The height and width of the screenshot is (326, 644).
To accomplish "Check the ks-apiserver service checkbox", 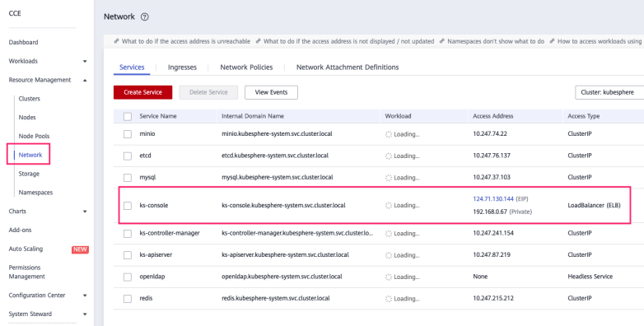I will point(128,255).
